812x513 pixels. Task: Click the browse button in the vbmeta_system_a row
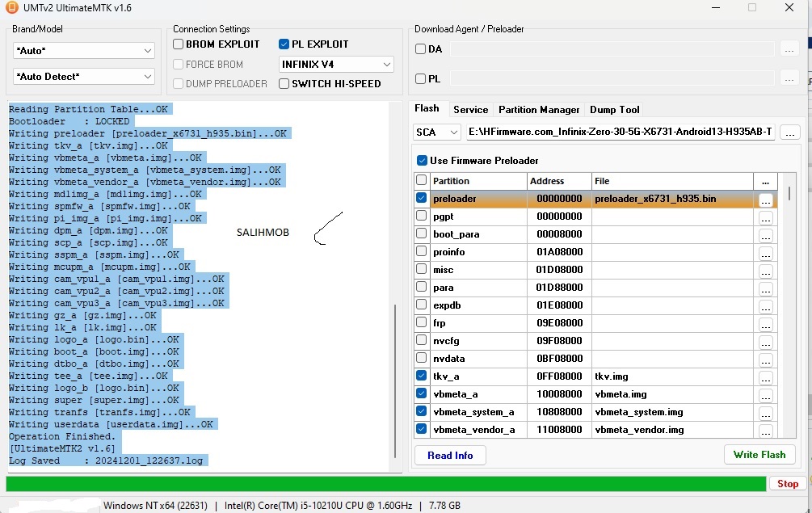[x=765, y=413]
